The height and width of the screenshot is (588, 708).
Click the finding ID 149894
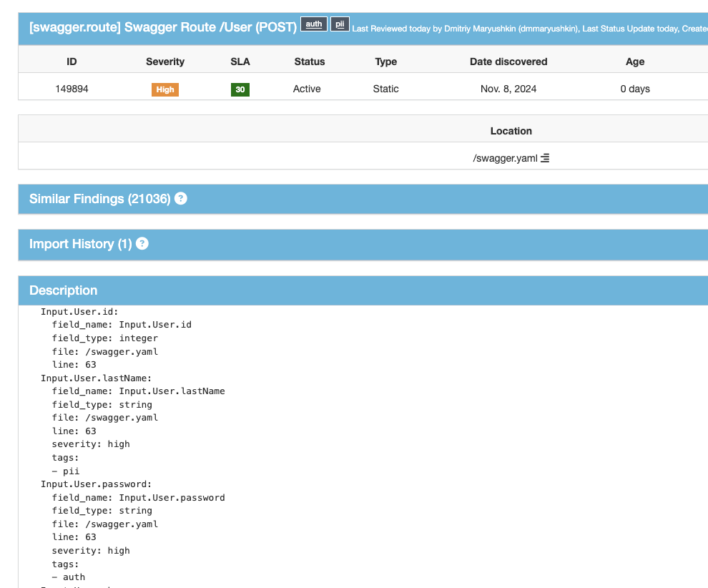[x=72, y=89]
